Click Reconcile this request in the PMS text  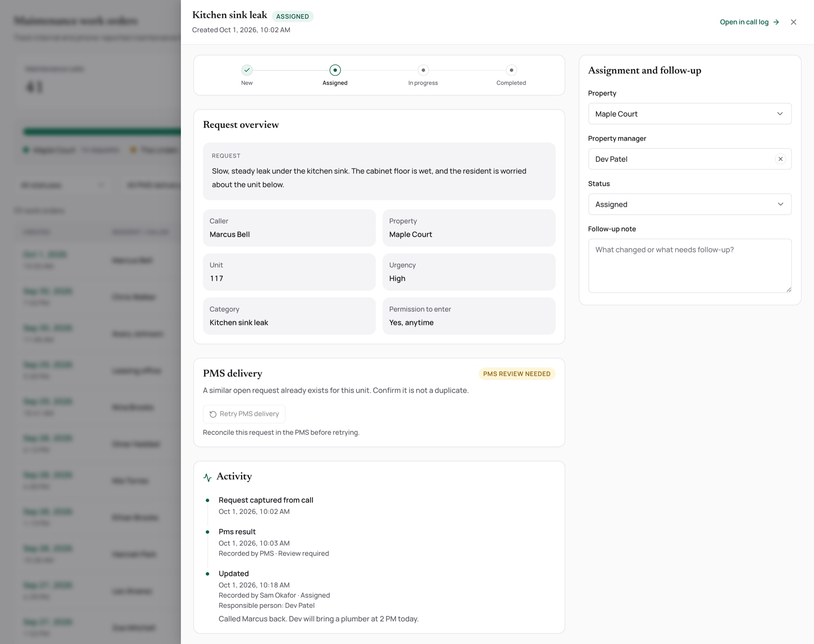[281, 433]
